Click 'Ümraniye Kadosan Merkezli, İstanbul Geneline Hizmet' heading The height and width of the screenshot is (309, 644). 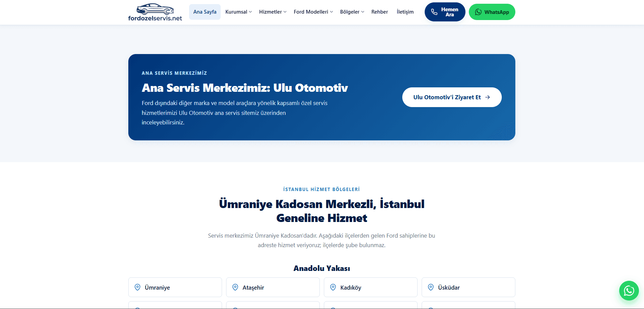pos(321,211)
